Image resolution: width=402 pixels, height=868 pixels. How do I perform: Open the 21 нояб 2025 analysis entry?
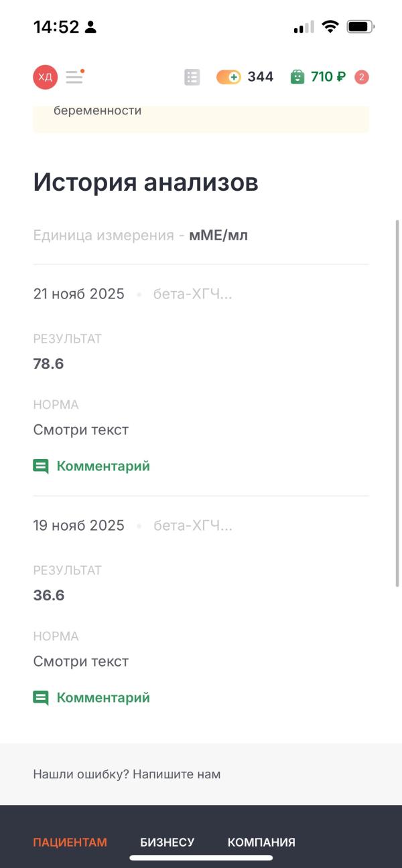[79, 294]
